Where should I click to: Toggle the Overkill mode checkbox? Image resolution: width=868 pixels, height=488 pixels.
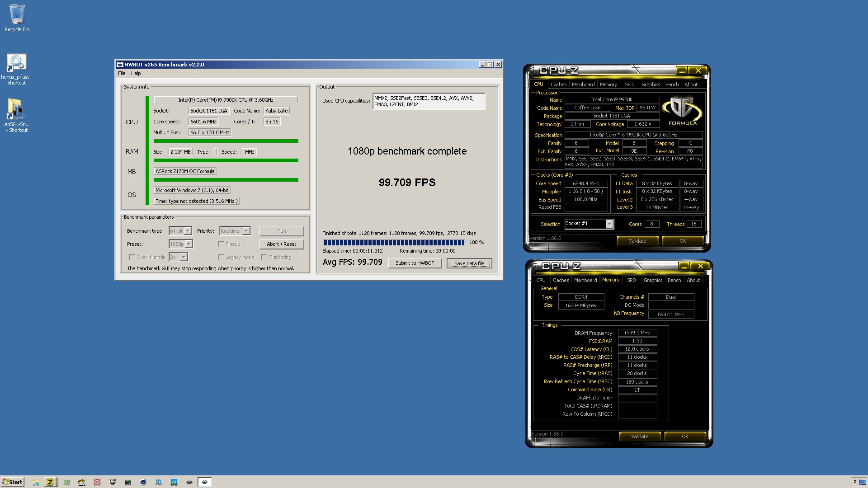pos(132,257)
